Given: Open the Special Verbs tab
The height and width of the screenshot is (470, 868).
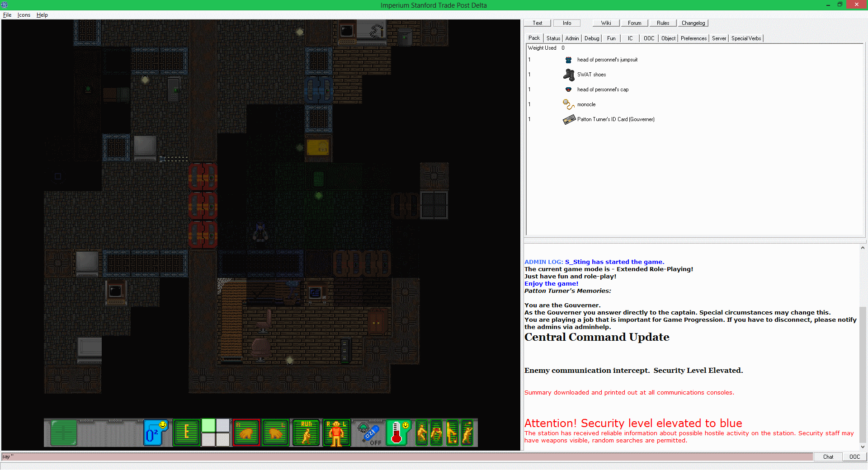Looking at the screenshot, I should tap(746, 38).
